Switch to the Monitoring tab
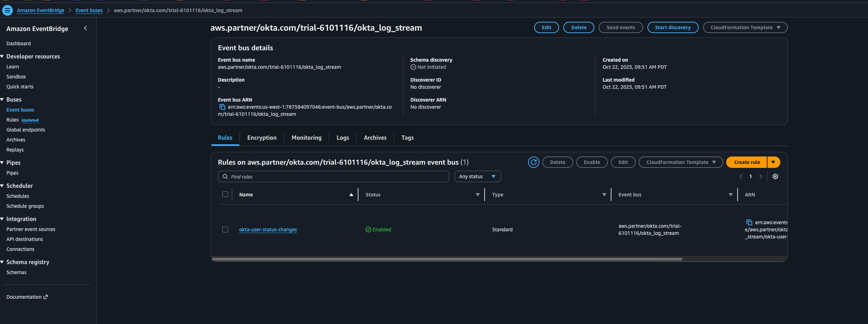The height and width of the screenshot is (324, 868). 306,138
